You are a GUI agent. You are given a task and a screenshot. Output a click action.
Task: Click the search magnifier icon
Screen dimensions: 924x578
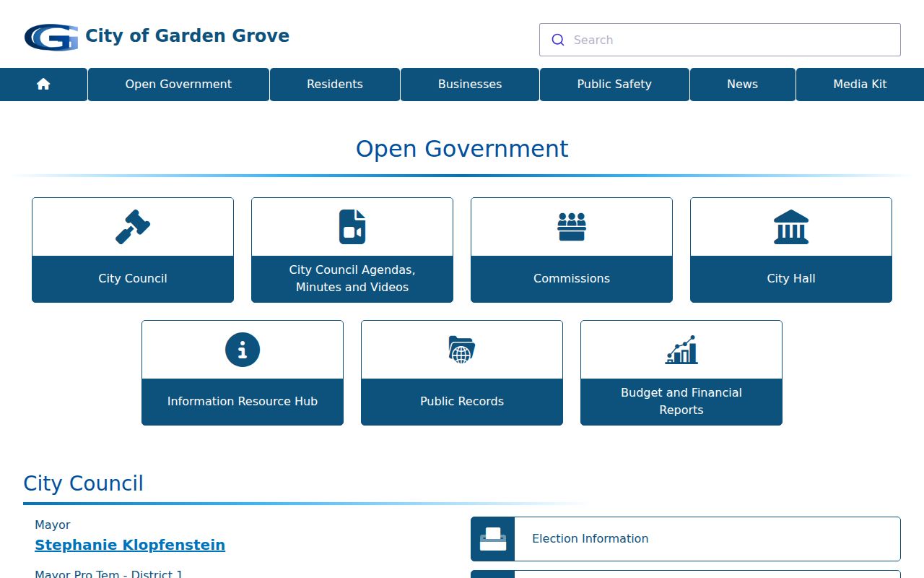(558, 40)
